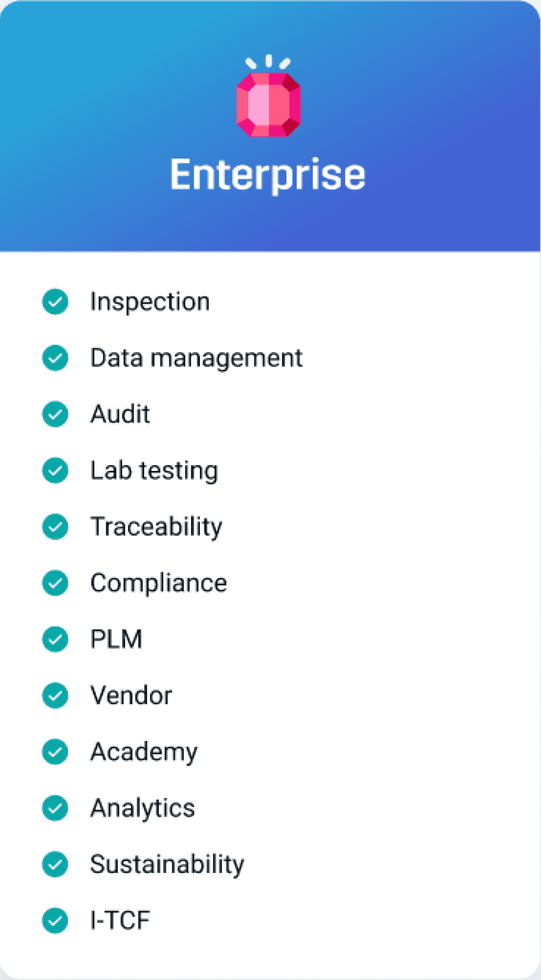Select the Inspection feature label
The image size is (541, 980).
point(150,302)
